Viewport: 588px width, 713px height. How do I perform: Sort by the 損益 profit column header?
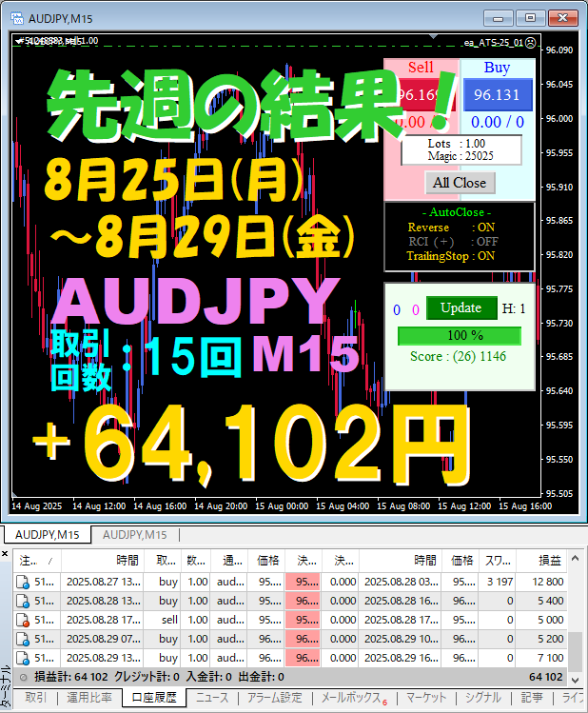541,561
